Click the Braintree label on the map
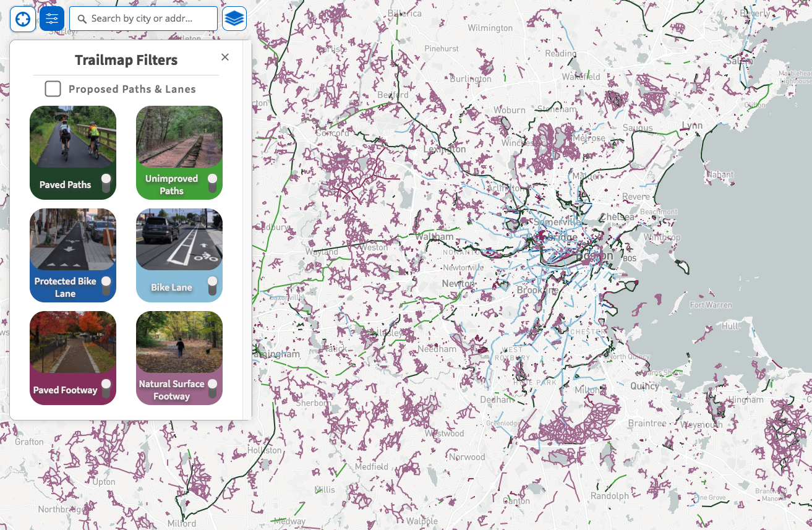Image resolution: width=812 pixels, height=530 pixels. (647, 424)
